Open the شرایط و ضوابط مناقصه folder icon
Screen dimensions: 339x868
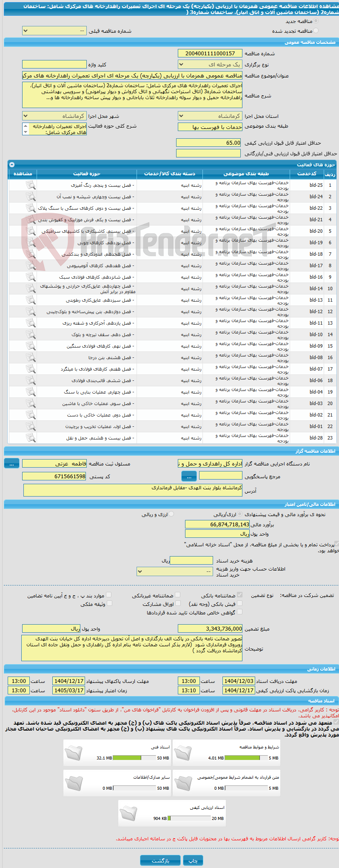183,753
